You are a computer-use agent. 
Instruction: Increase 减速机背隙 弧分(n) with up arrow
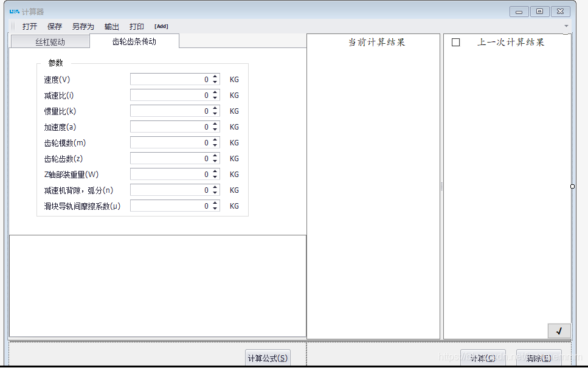point(215,187)
